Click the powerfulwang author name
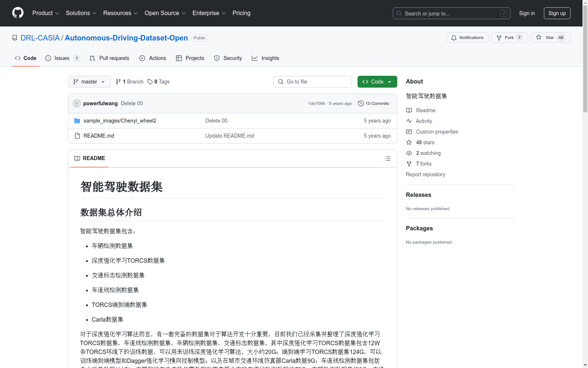This screenshot has width=588, height=368. click(100, 103)
